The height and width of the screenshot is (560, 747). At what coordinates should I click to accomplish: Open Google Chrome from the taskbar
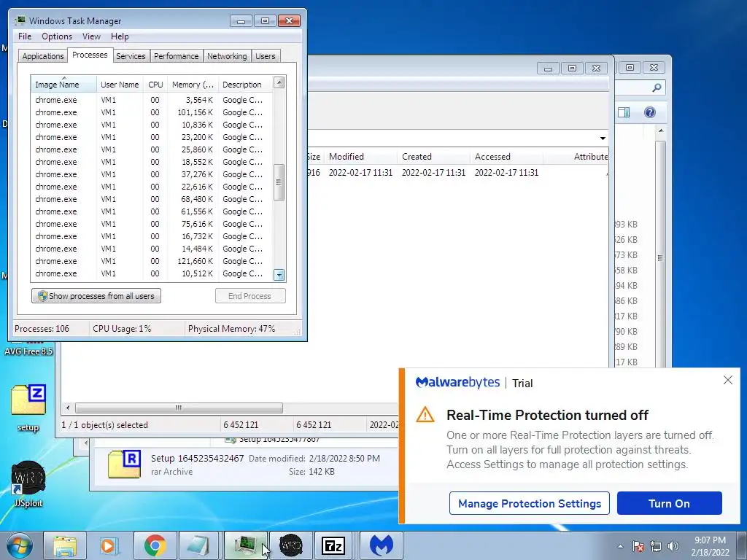tap(155, 545)
